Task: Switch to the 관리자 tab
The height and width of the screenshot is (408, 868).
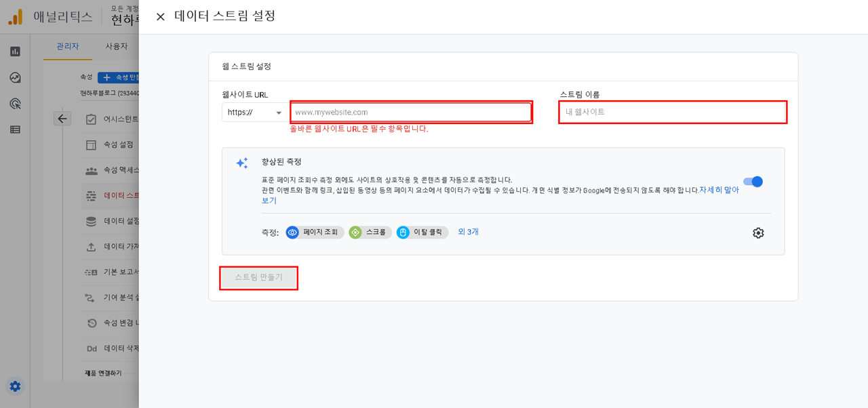Action: coord(68,46)
